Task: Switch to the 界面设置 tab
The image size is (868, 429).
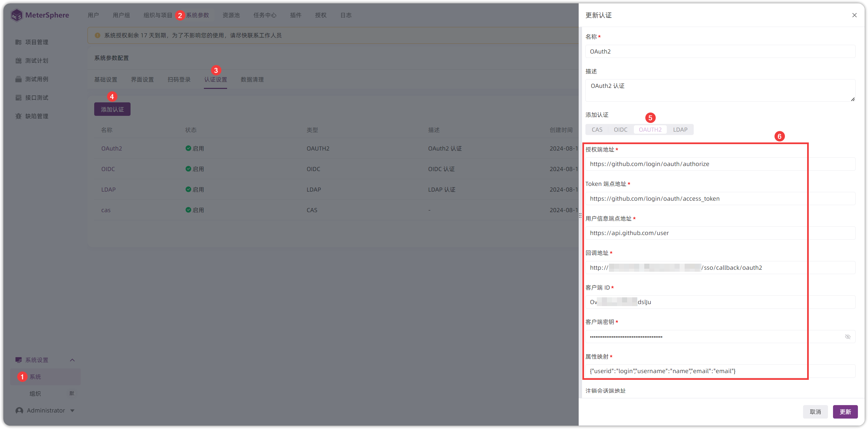Action: point(142,79)
